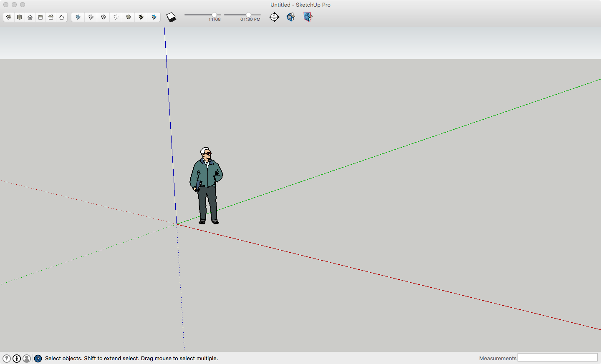Image resolution: width=601 pixels, height=364 pixels.
Task: Click the shadow time slider handle
Action: [x=248, y=15]
